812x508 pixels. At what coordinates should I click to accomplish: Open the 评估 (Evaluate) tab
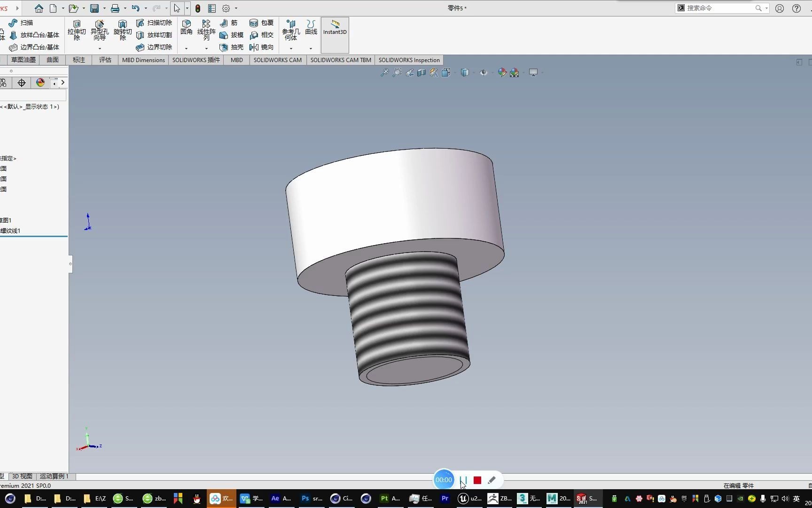click(105, 60)
